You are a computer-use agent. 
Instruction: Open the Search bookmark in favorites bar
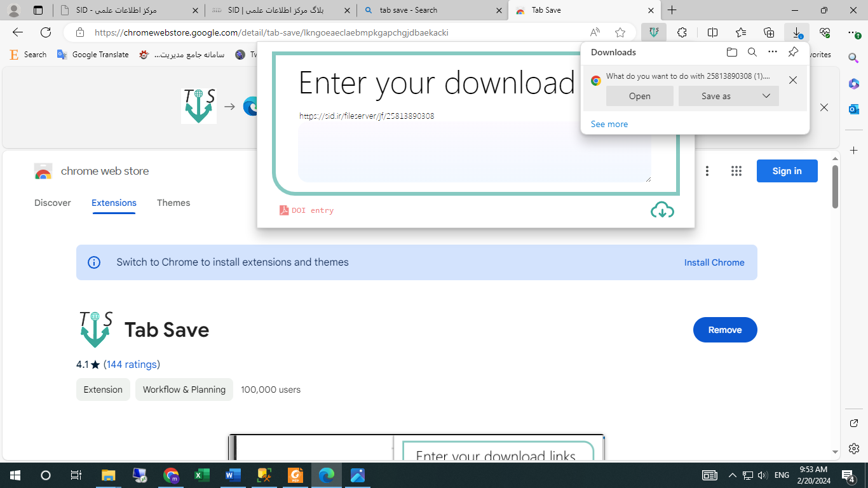tap(28, 55)
